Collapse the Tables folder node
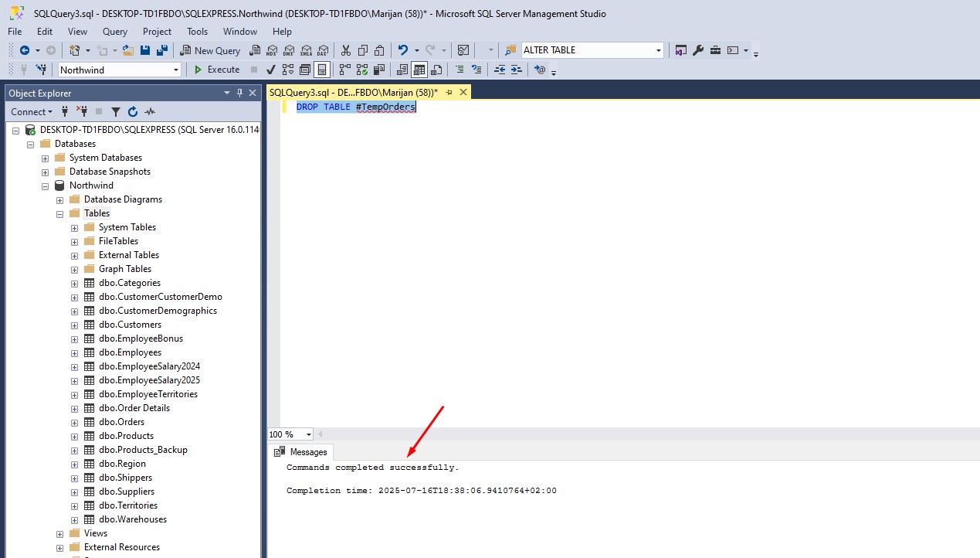 point(59,213)
